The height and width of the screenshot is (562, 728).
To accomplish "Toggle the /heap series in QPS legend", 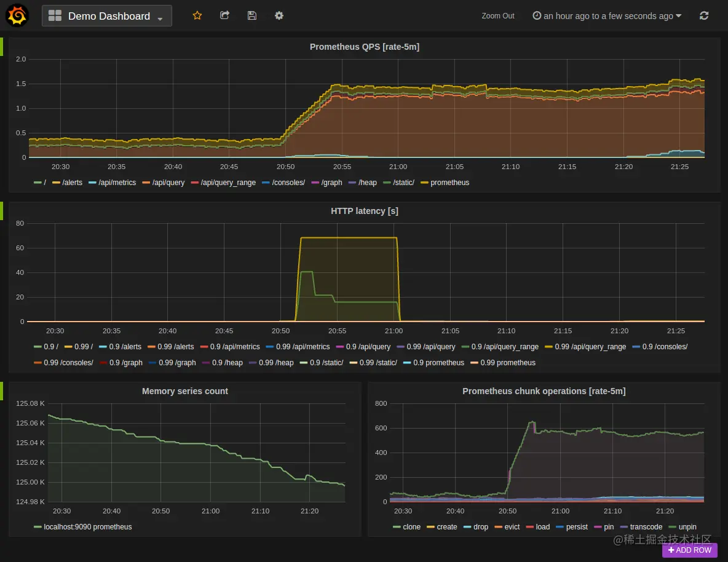I will pyautogui.click(x=367, y=183).
